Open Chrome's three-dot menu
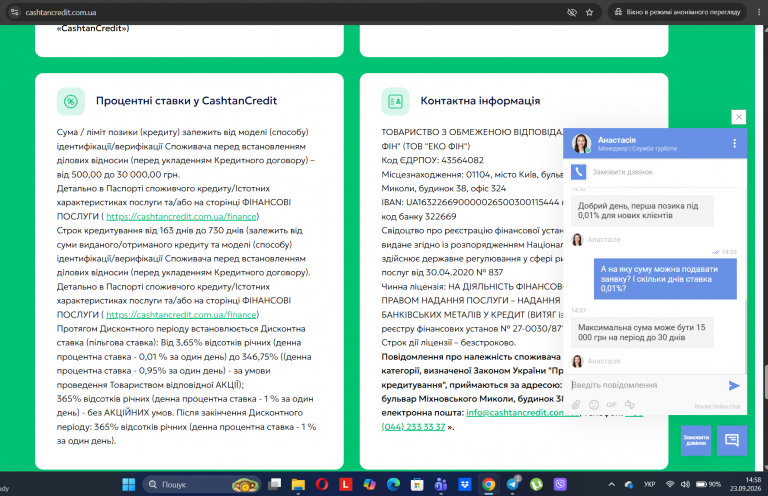The image size is (768, 496). (x=759, y=12)
